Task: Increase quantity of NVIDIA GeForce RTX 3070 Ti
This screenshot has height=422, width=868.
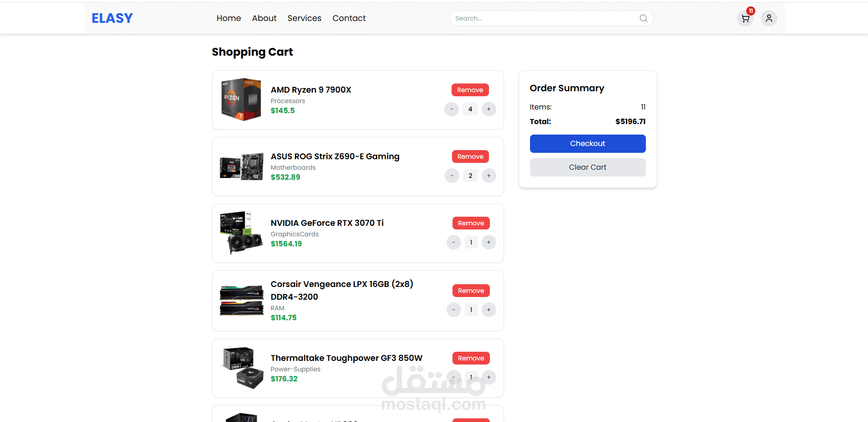Action: pos(489,242)
